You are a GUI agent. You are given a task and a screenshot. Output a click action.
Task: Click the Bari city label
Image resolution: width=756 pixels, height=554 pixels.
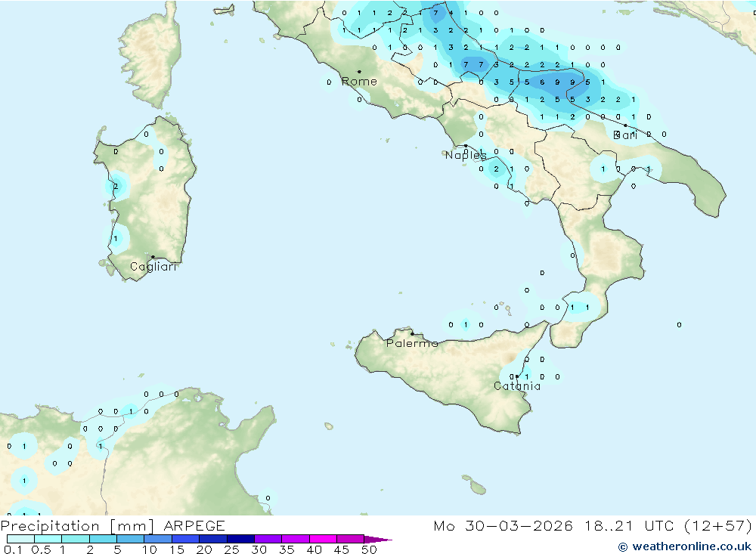click(x=625, y=135)
